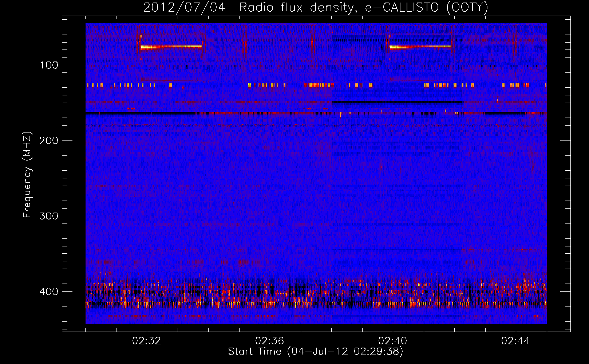The width and height of the screenshot is (589, 364).
Task: Click the 02:36 time tick label
Action: (269, 341)
